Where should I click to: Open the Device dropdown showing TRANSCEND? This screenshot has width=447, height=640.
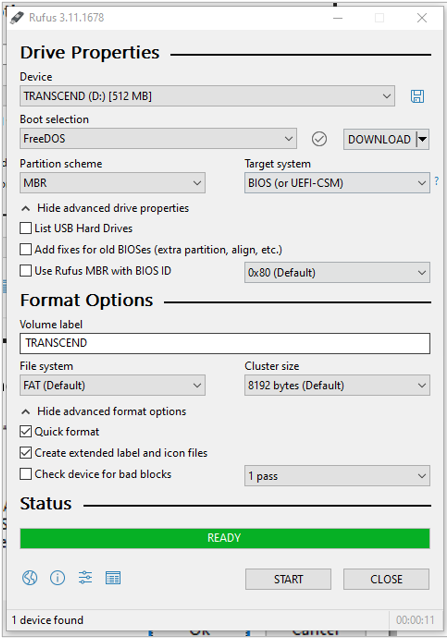pos(207,96)
